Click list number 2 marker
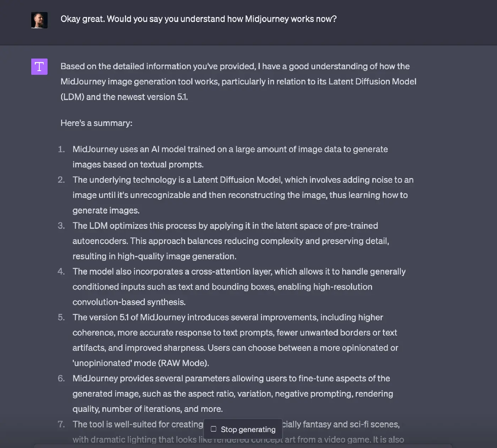 pyautogui.click(x=61, y=180)
